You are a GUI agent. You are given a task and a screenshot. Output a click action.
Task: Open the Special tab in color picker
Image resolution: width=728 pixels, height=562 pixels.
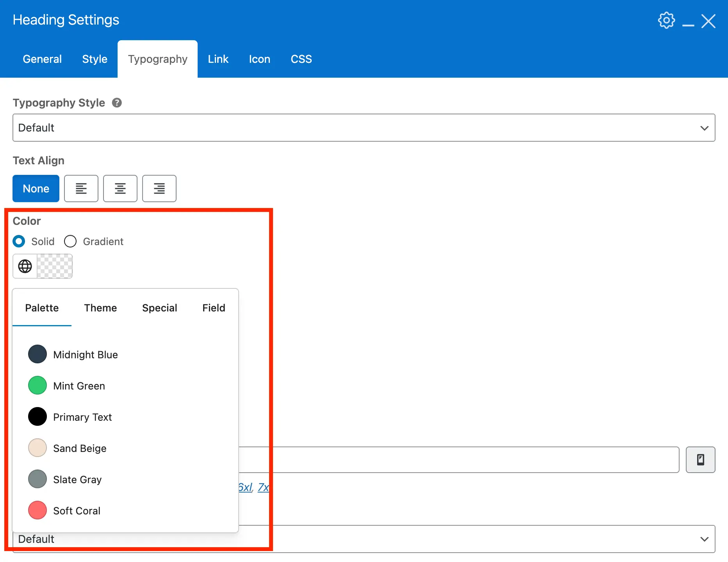click(x=159, y=308)
